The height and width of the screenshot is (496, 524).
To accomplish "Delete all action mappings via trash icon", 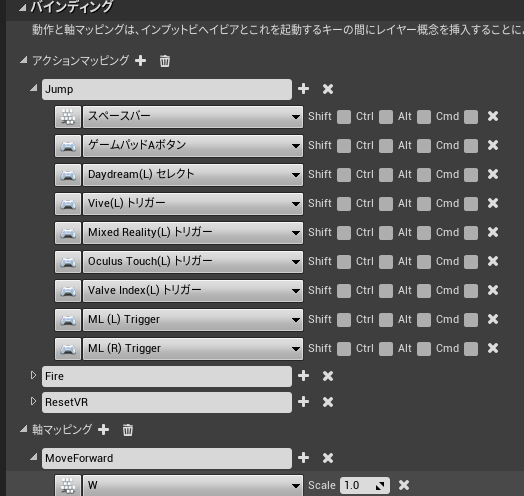I will pos(164,61).
